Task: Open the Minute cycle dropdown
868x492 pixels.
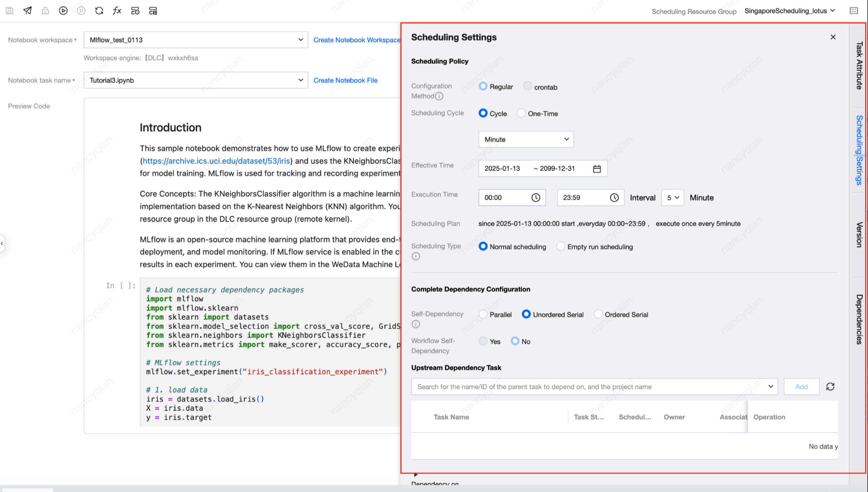Action: pyautogui.click(x=526, y=139)
